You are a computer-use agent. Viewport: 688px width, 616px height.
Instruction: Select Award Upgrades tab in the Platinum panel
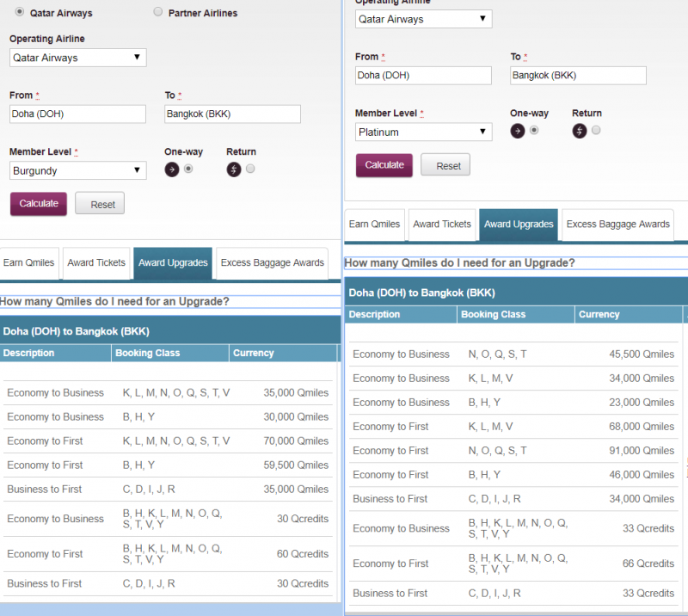coord(519,225)
